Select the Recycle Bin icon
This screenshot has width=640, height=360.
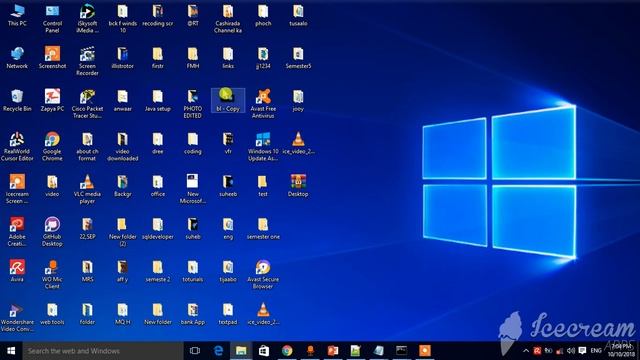[17, 100]
